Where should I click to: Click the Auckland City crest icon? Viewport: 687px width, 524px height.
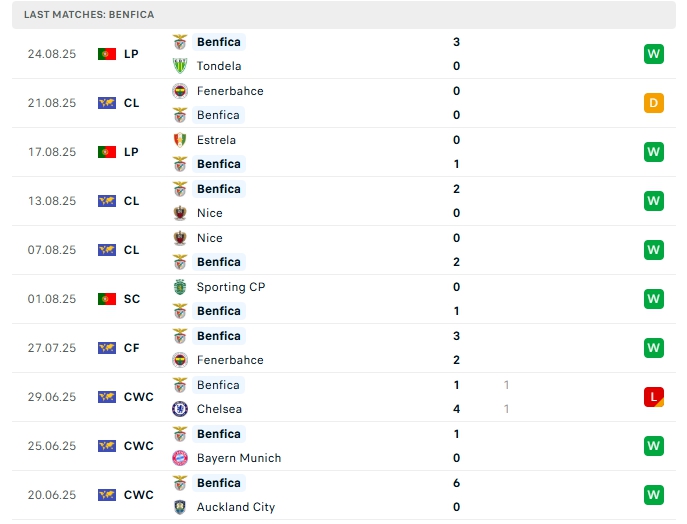[x=180, y=507]
